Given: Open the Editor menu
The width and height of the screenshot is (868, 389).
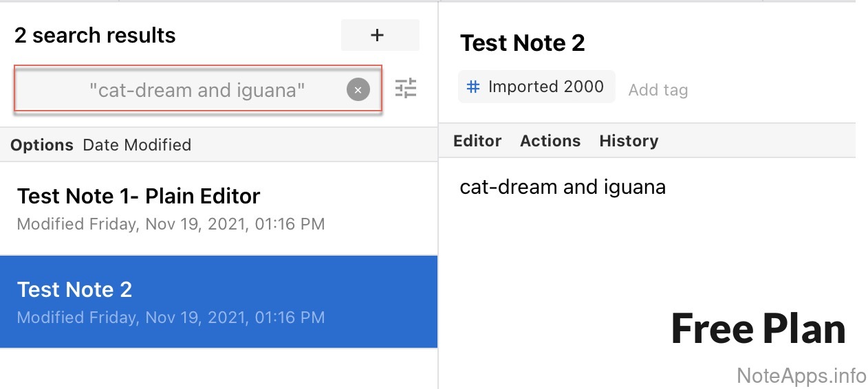Looking at the screenshot, I should click(477, 141).
